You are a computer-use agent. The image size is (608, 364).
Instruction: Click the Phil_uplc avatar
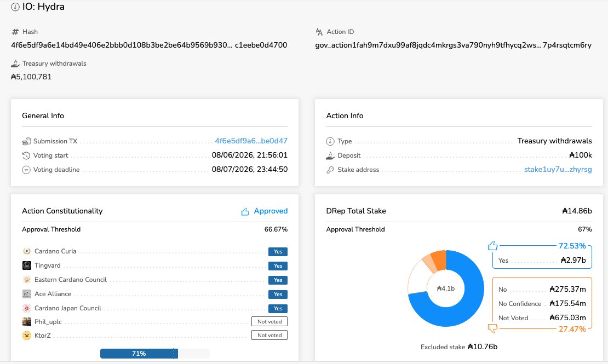(x=27, y=322)
